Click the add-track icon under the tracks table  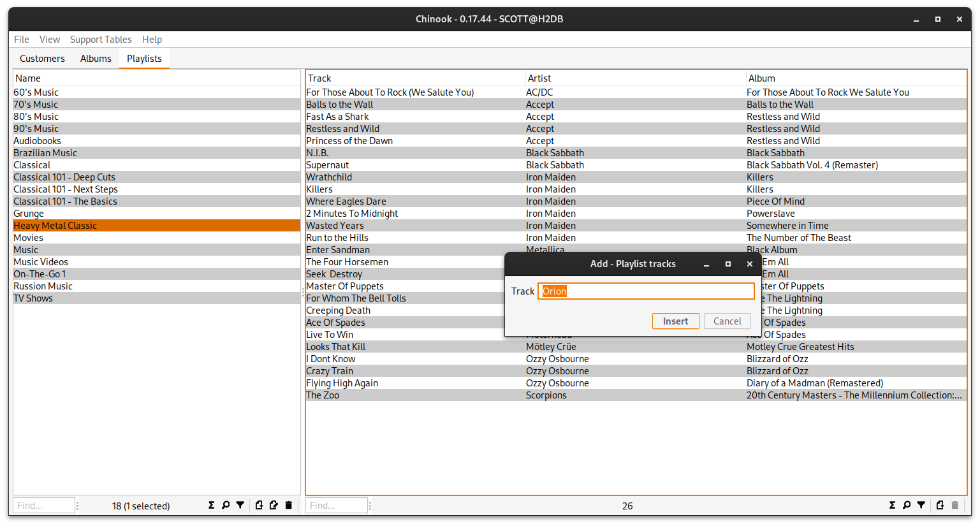(940, 505)
